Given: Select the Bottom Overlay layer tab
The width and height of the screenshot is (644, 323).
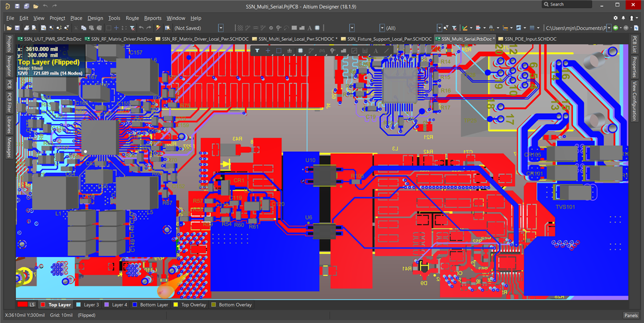Looking at the screenshot, I should 231,304.
